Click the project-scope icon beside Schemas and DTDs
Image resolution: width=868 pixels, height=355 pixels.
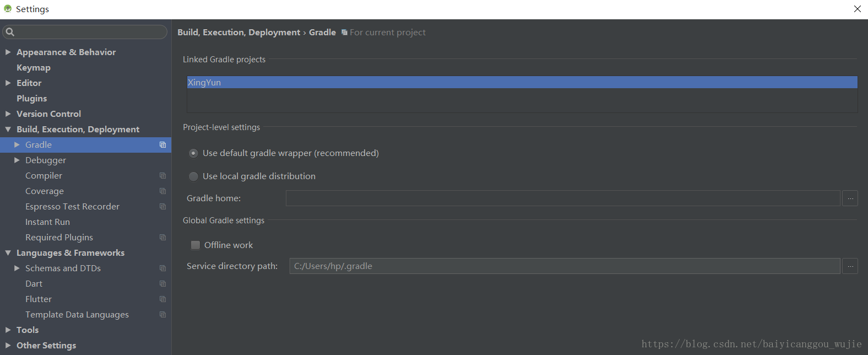click(162, 268)
